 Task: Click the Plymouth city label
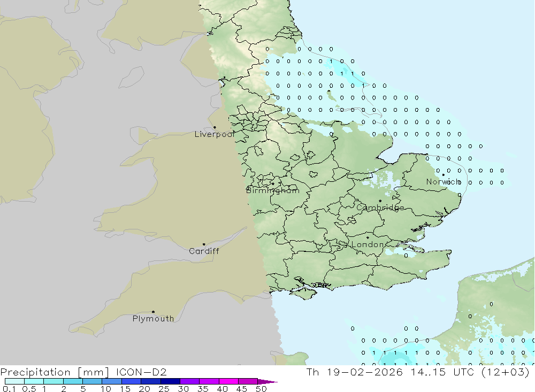click(153, 319)
